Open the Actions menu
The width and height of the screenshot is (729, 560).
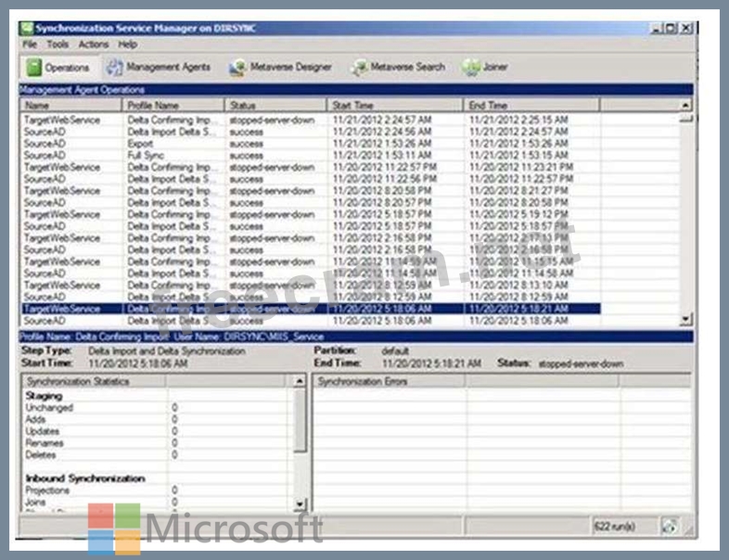(94, 45)
